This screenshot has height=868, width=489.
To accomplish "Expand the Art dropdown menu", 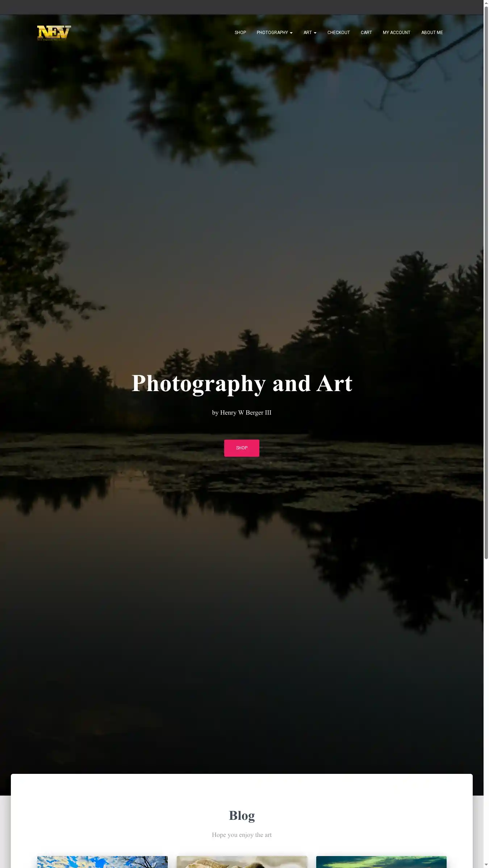I will (310, 33).
